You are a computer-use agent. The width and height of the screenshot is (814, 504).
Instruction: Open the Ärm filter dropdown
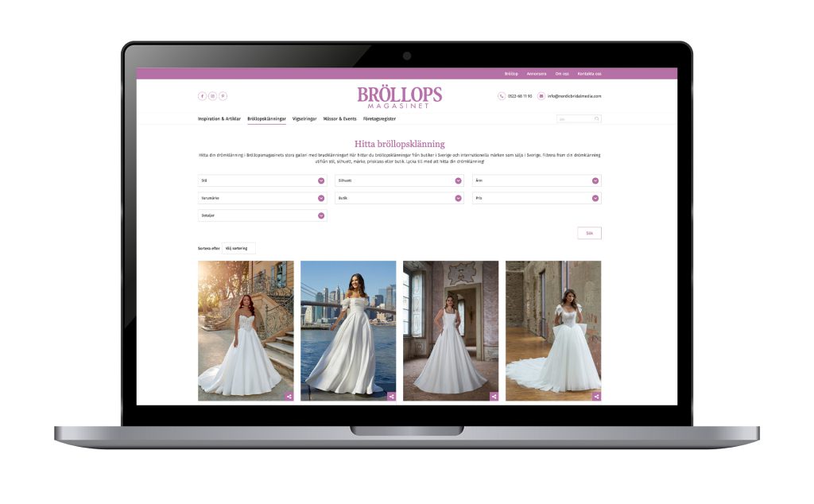coord(537,180)
